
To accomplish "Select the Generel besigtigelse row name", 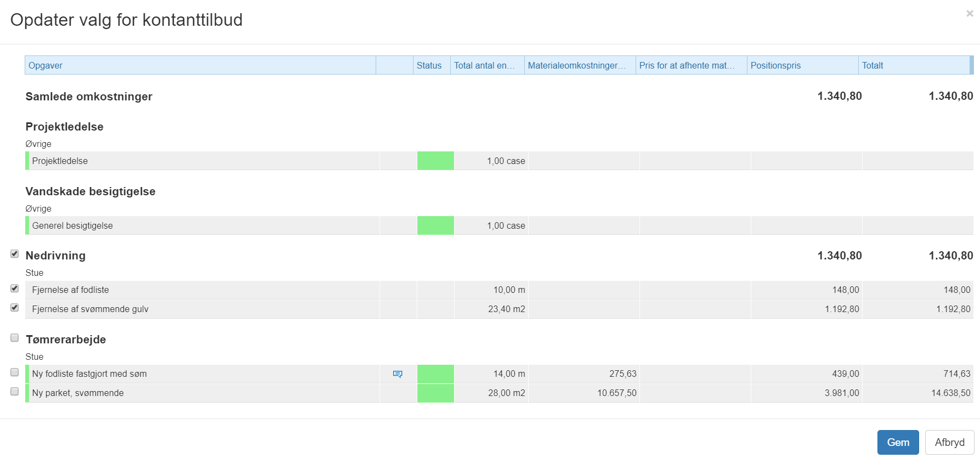I will (72, 226).
